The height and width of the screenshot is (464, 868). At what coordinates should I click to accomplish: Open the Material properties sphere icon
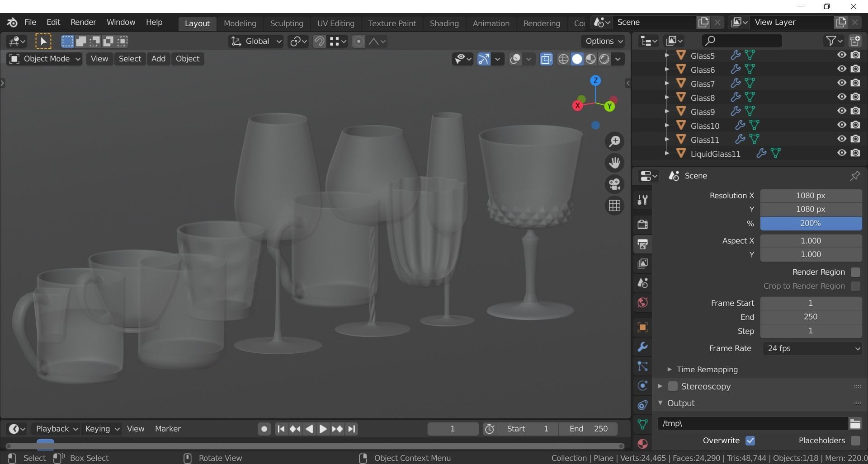coord(642,444)
